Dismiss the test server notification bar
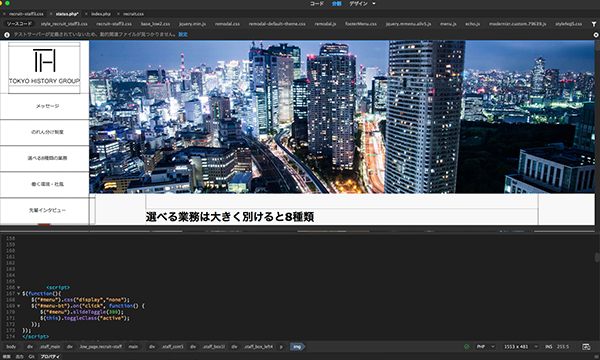Image resolution: width=600 pixels, height=360 pixels. (x=596, y=34)
